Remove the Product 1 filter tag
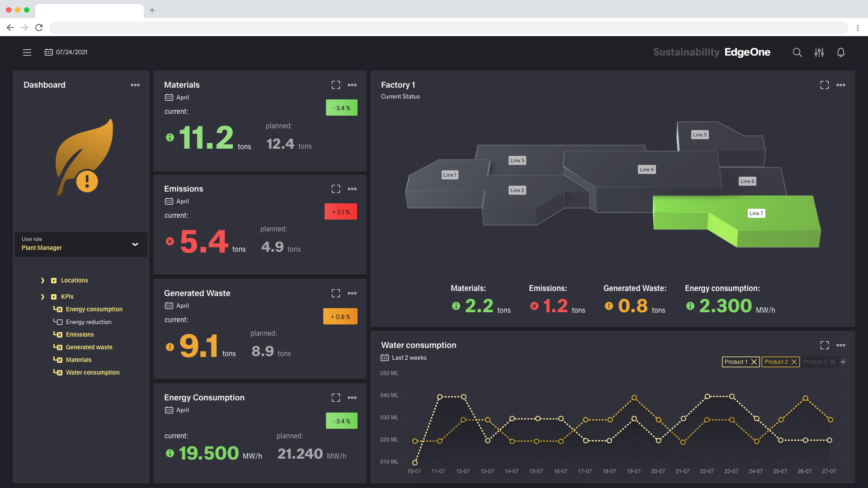 [x=754, y=362]
